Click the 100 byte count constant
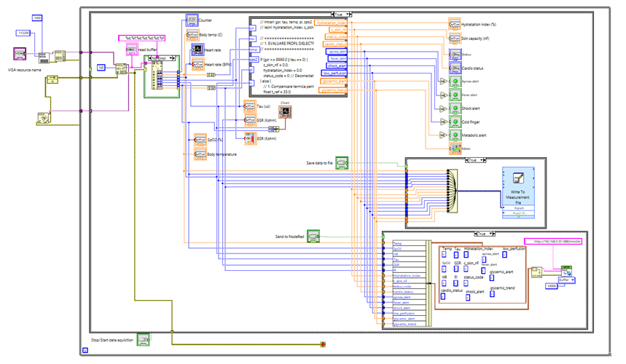 (101, 68)
